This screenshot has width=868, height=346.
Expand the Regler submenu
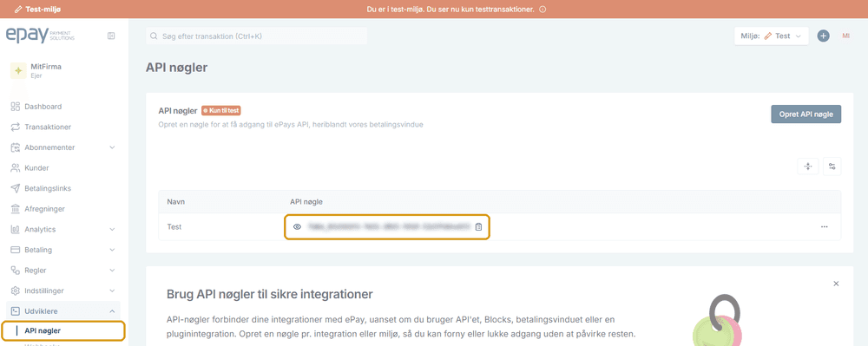pyautogui.click(x=112, y=271)
